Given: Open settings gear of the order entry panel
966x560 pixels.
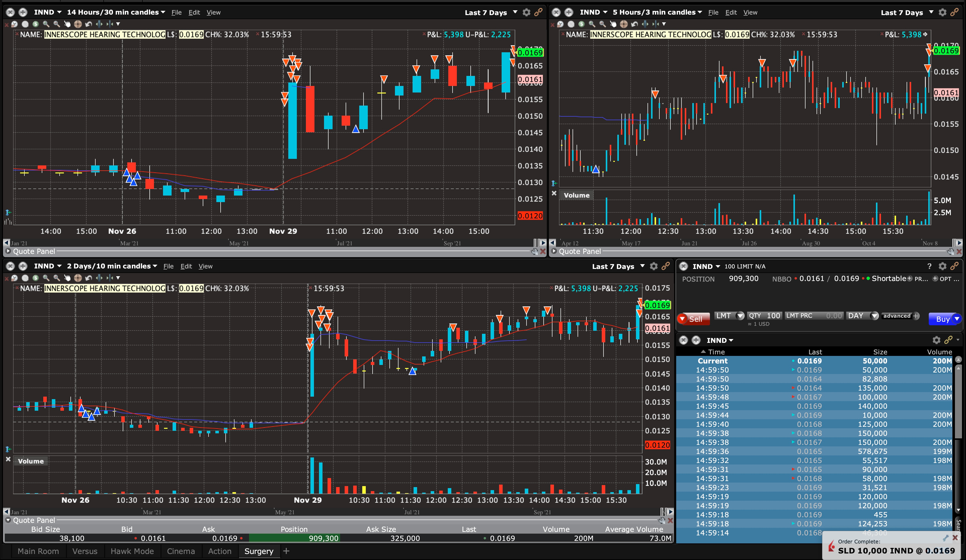Looking at the screenshot, I should (x=942, y=266).
